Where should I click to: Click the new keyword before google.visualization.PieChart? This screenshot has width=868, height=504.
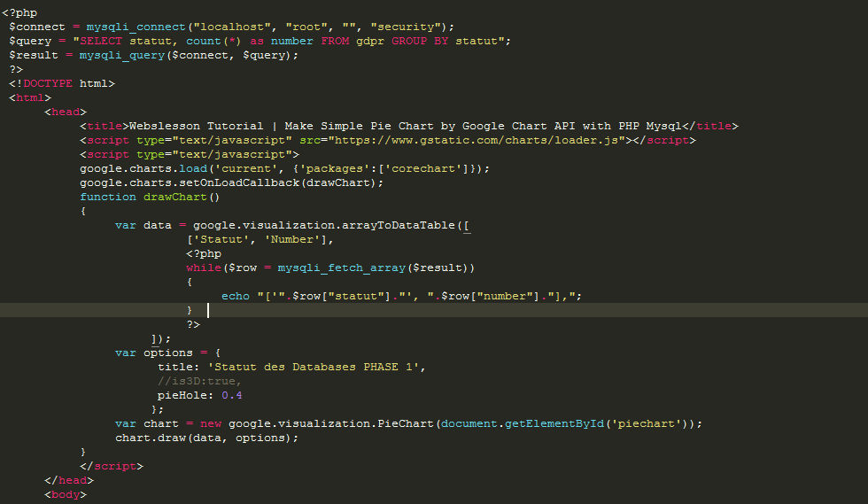point(211,423)
